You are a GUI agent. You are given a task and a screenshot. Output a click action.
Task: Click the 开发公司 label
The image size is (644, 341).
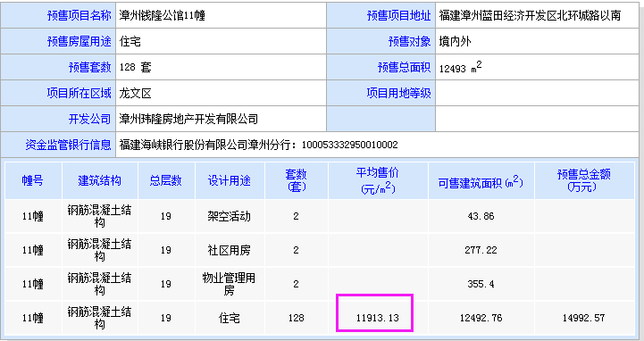(x=89, y=119)
